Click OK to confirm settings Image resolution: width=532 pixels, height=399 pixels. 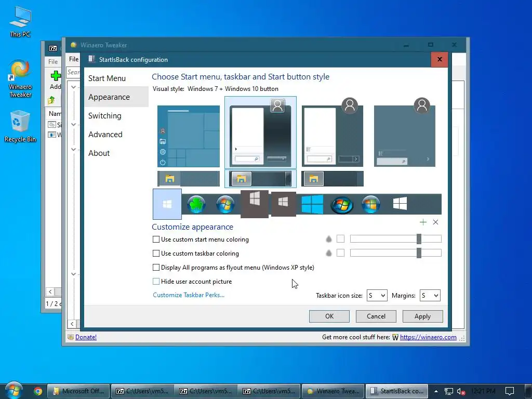329,316
